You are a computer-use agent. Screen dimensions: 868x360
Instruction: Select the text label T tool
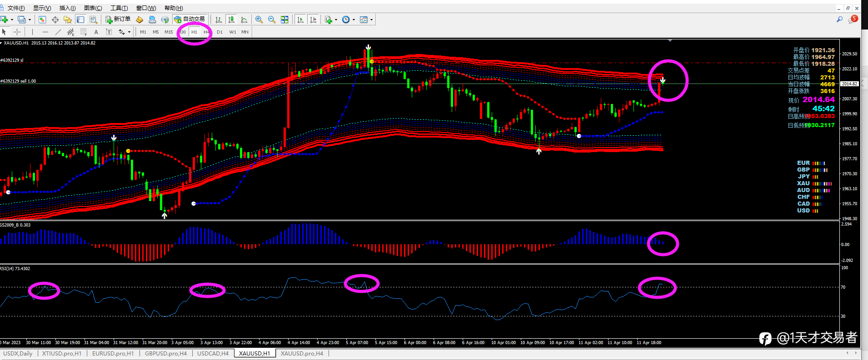pyautogui.click(x=109, y=32)
